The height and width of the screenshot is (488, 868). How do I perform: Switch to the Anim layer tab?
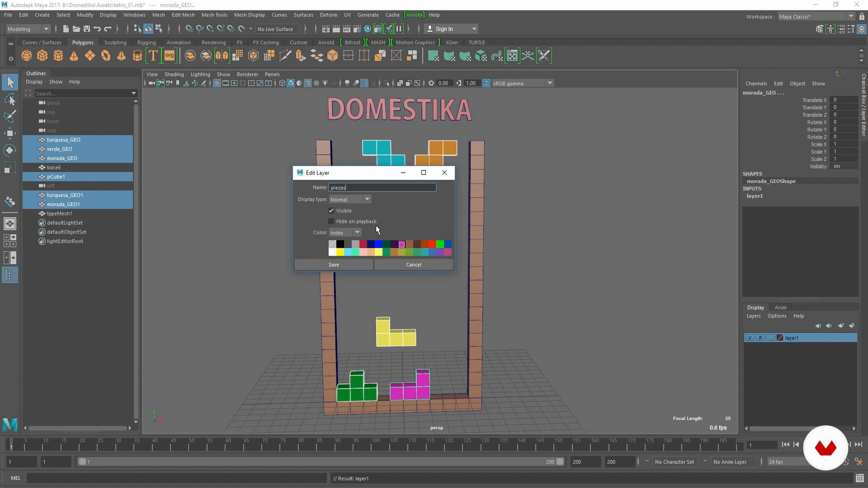(x=781, y=307)
